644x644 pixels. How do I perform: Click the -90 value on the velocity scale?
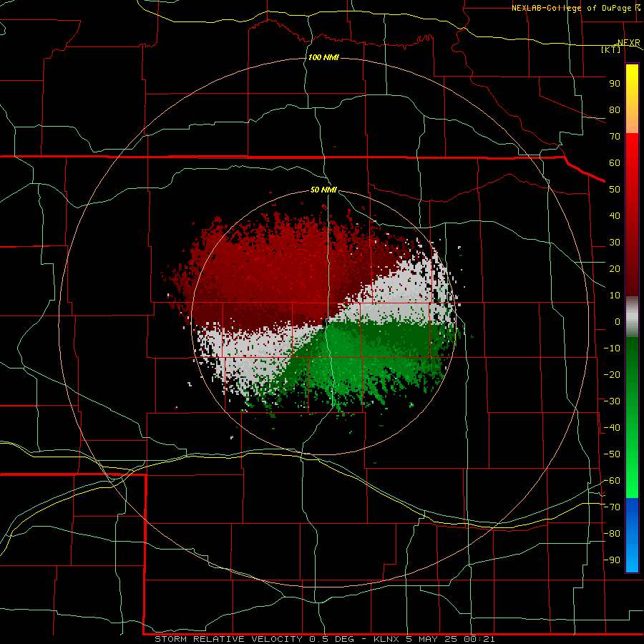click(612, 560)
